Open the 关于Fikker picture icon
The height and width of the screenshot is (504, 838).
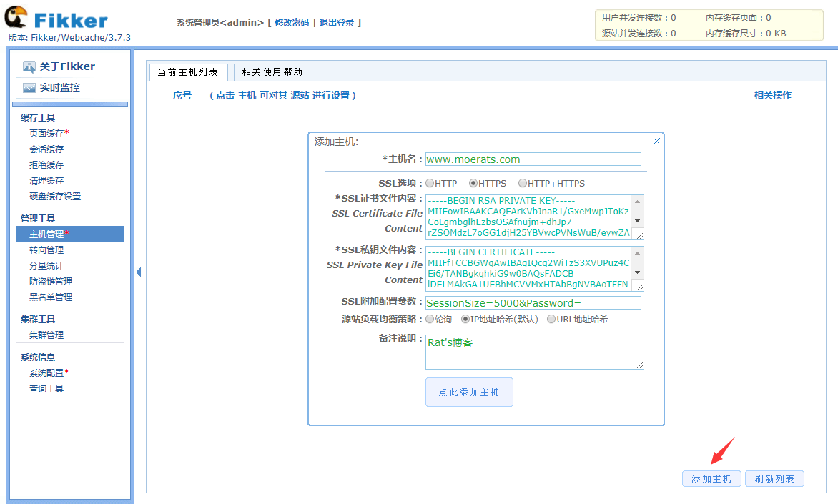[29, 67]
